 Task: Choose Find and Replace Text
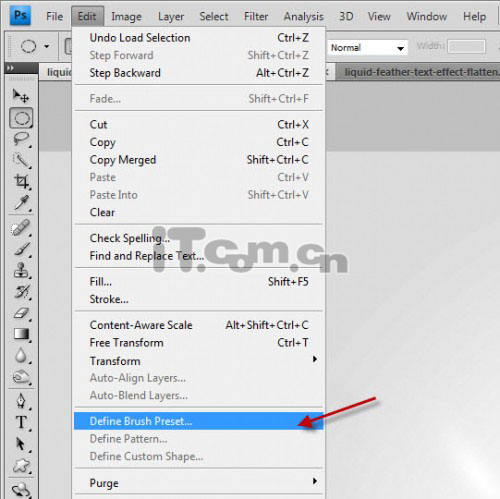199,256
